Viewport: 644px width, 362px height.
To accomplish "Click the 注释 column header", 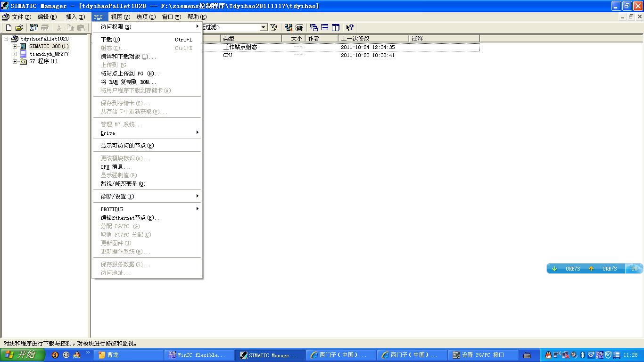I will pos(444,39).
